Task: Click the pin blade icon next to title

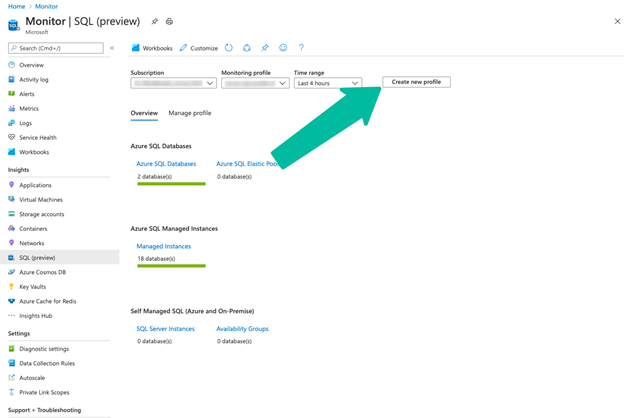Action: click(x=154, y=21)
